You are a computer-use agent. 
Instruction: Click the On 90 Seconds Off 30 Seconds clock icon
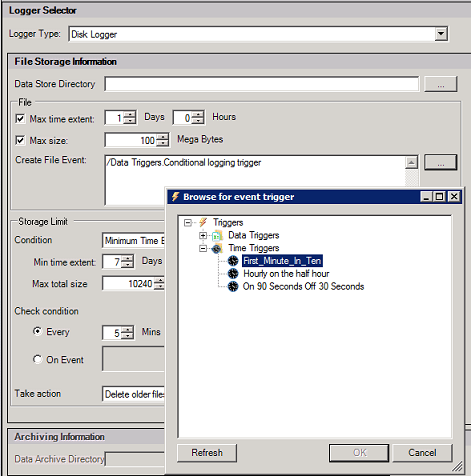[x=233, y=286]
